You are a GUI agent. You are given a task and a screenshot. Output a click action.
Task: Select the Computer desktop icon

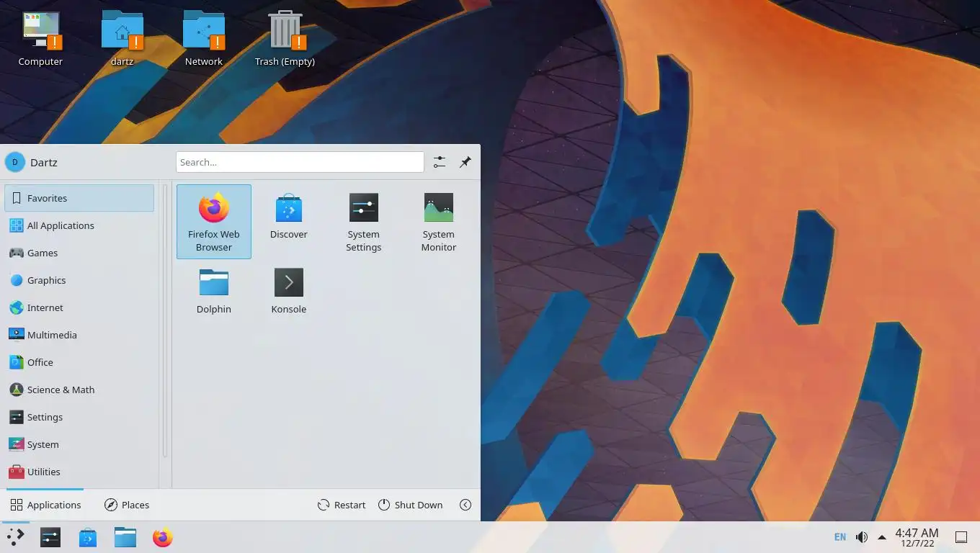tap(40, 40)
